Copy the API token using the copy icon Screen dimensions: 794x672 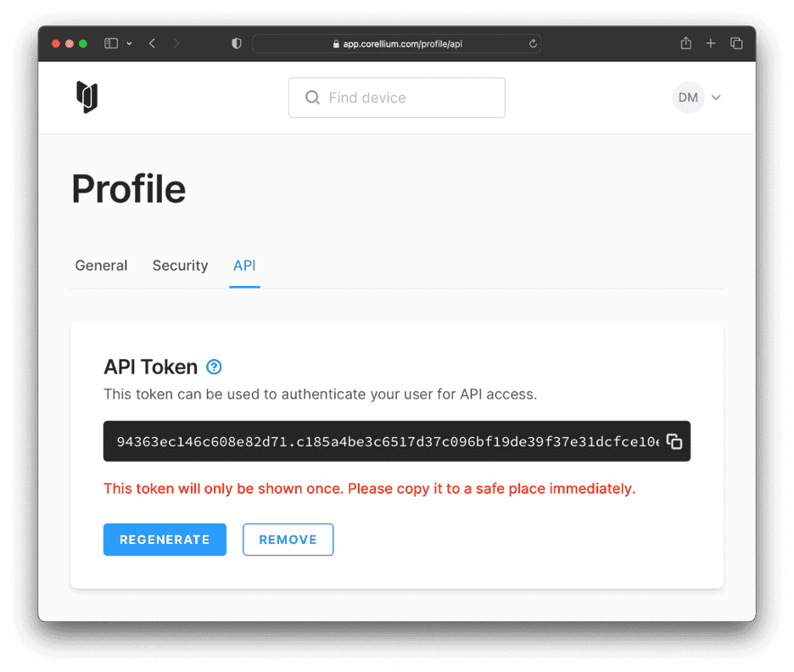coord(674,441)
